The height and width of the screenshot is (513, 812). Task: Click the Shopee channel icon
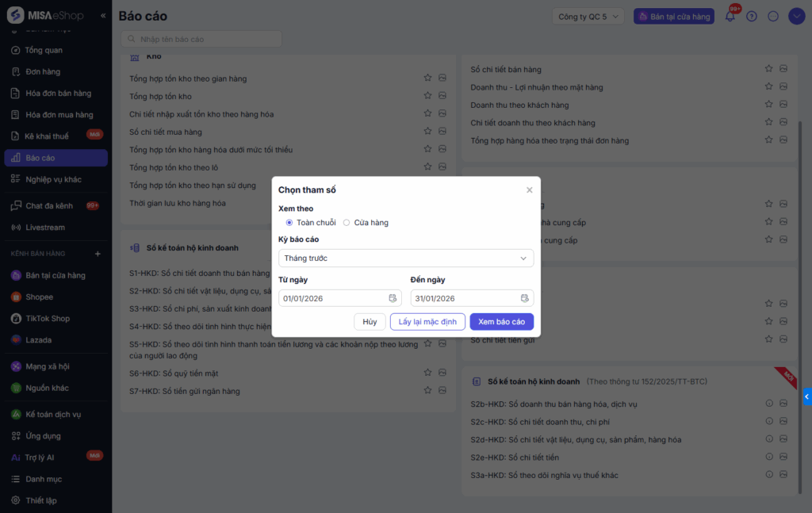click(16, 297)
